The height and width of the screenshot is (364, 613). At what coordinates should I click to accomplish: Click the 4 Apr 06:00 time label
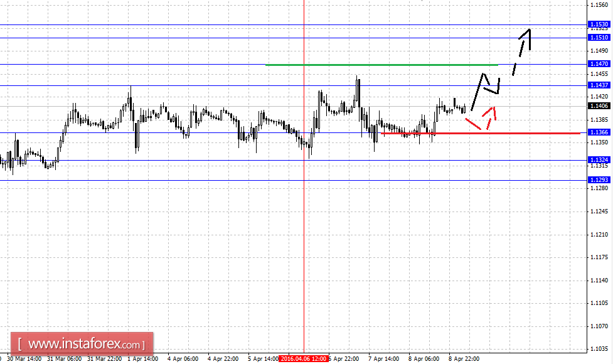pos(183,358)
